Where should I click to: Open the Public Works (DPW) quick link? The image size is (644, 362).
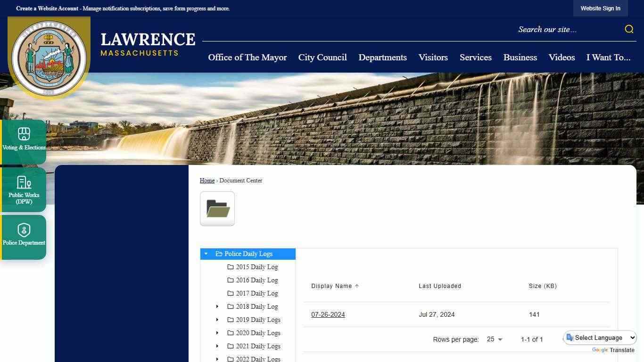click(x=24, y=189)
